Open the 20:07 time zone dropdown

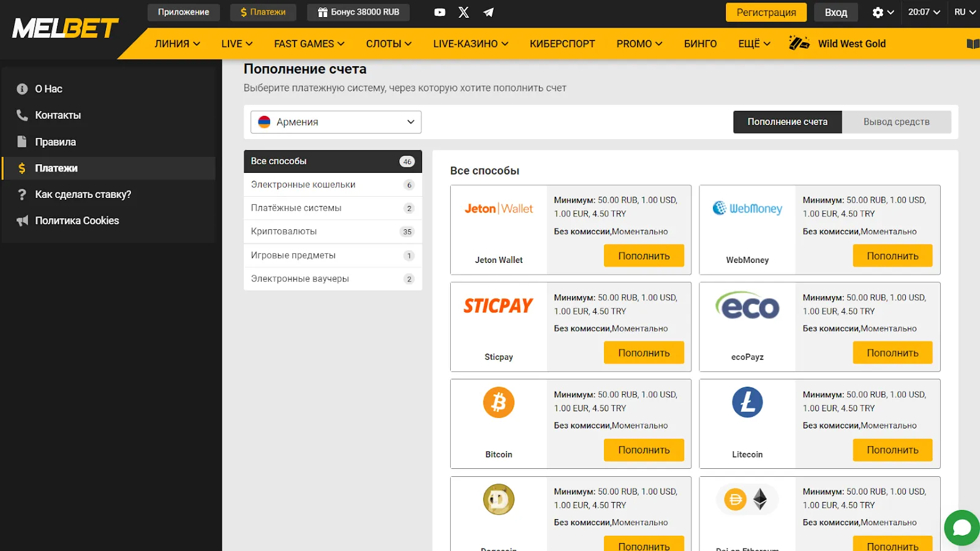click(x=924, y=12)
